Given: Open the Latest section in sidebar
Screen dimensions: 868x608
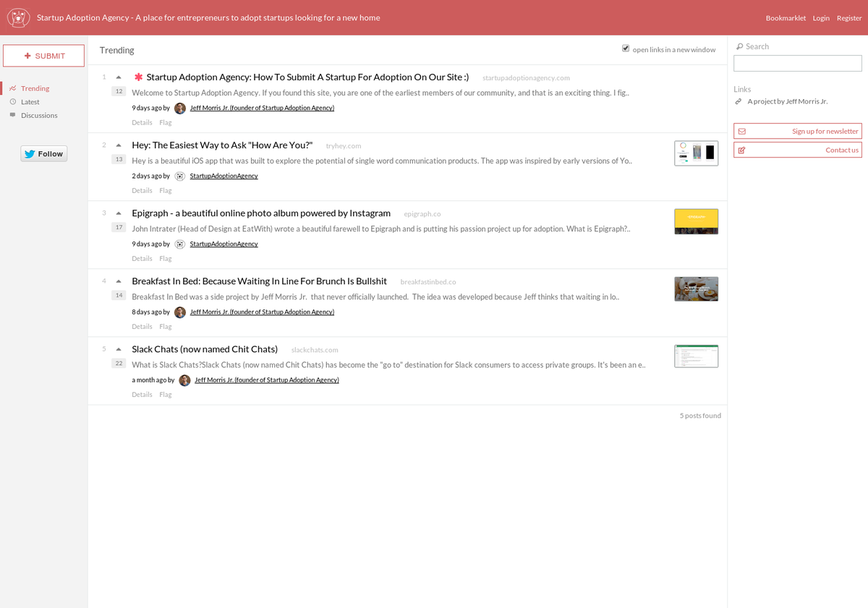Looking at the screenshot, I should 30,102.
